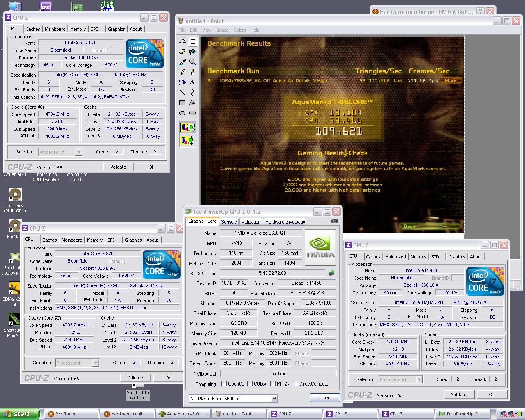Open the Hardware Giveaway tab in GPU-Z
The width and height of the screenshot is (525, 420).
pyautogui.click(x=285, y=221)
